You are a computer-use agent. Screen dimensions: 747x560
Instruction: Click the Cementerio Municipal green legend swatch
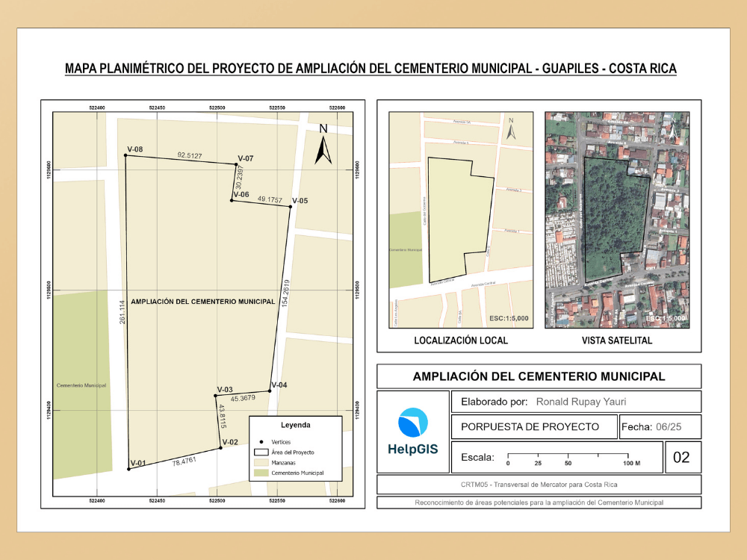point(261,473)
